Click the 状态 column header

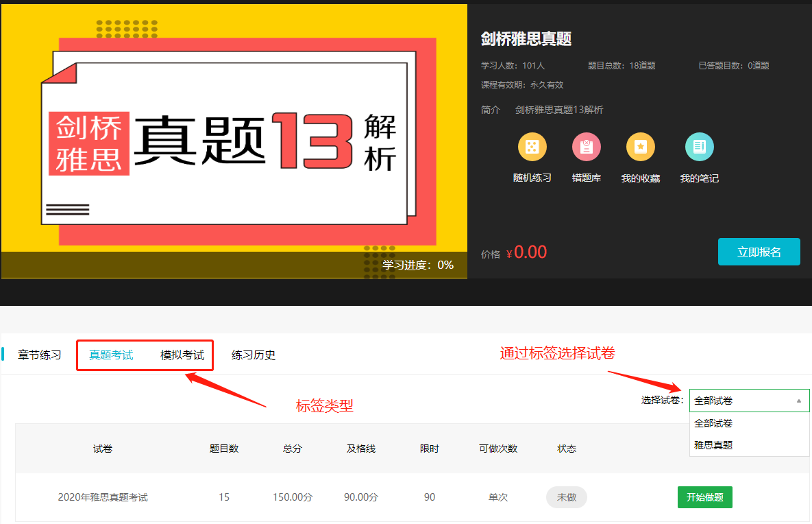click(567, 449)
